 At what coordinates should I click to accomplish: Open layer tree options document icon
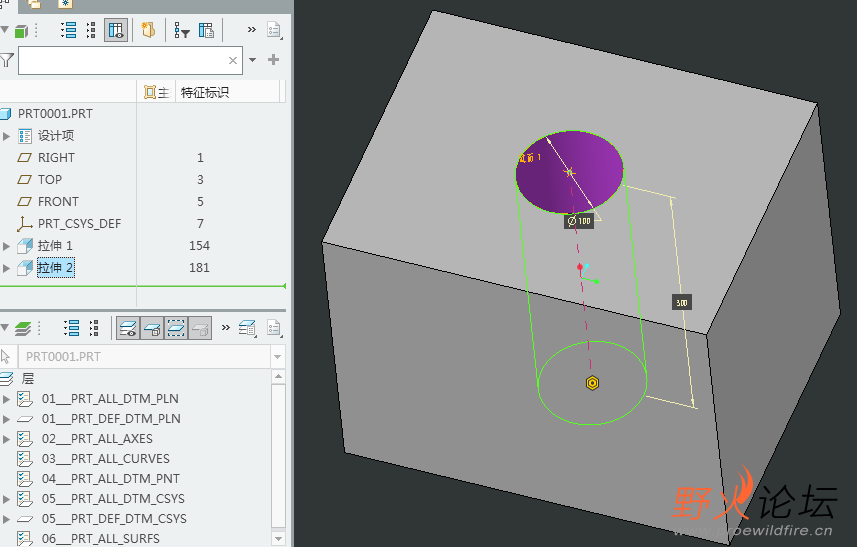[x=274, y=328]
